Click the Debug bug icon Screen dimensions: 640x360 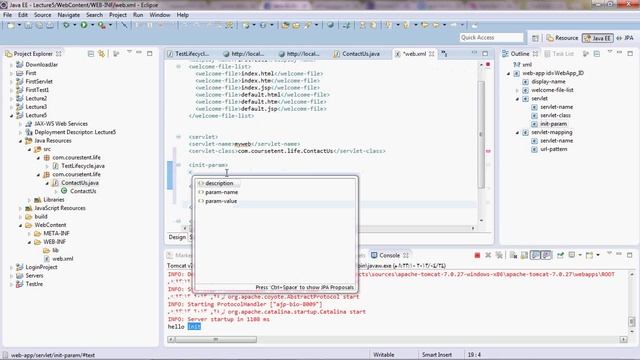(66, 25)
